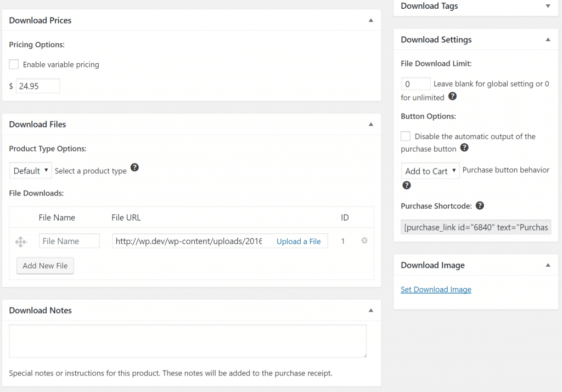Viewport: 562px width, 392px height.
Task: Open the Add to Cart behavior dropdown
Action: pyautogui.click(x=430, y=171)
